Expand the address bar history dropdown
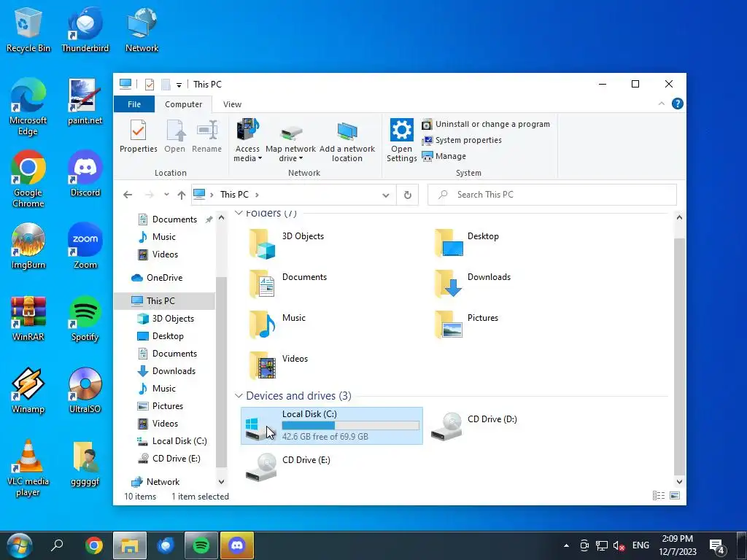Viewport: 747px width, 560px height. tap(386, 195)
